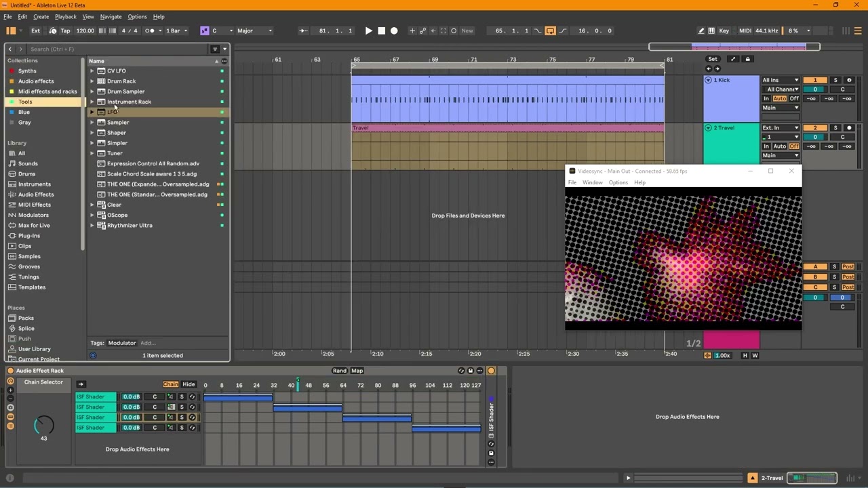Select the Audio effects collection
The height and width of the screenshot is (488, 868).
click(x=36, y=81)
